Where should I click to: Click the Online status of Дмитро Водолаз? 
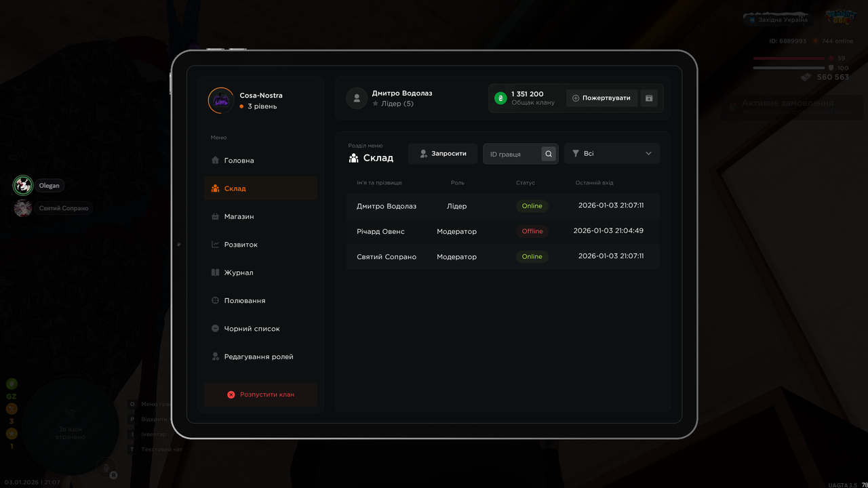pos(532,206)
